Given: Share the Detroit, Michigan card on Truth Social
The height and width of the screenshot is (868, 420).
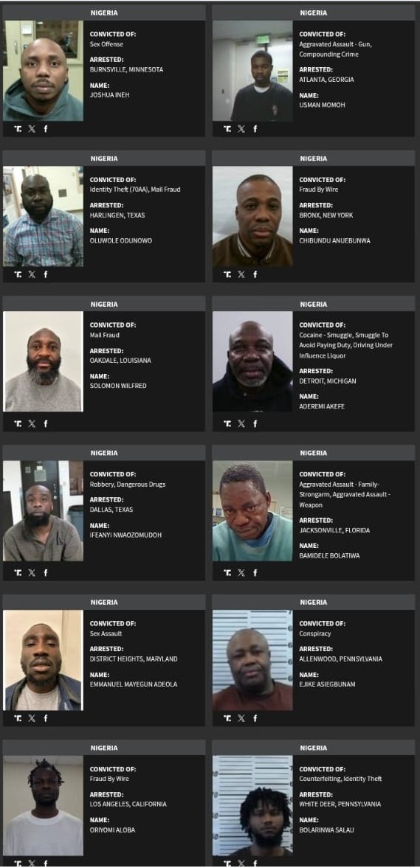Looking at the screenshot, I should 228,423.
